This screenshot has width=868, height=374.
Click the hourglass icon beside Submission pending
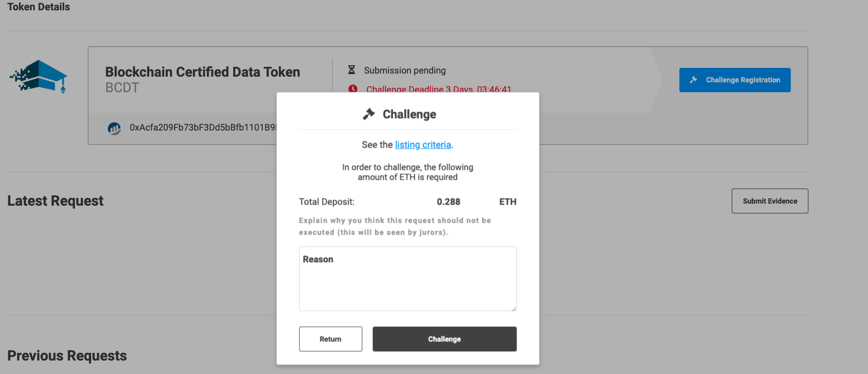pos(351,70)
